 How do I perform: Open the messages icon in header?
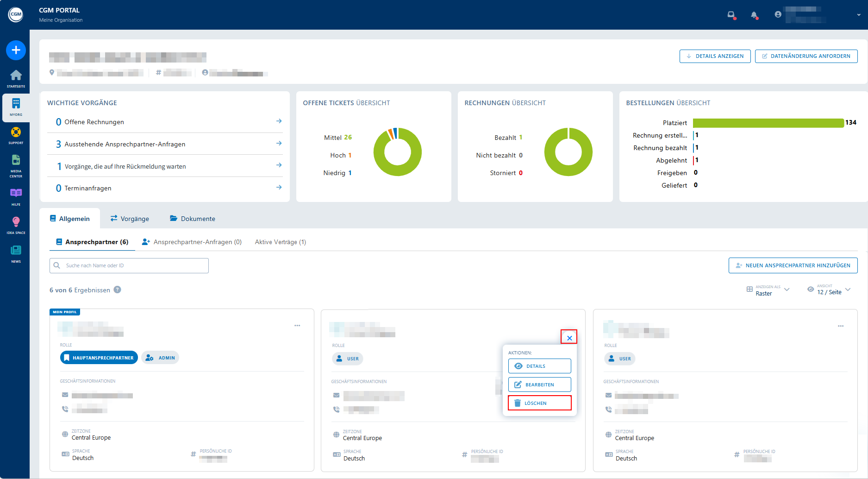[731, 15]
